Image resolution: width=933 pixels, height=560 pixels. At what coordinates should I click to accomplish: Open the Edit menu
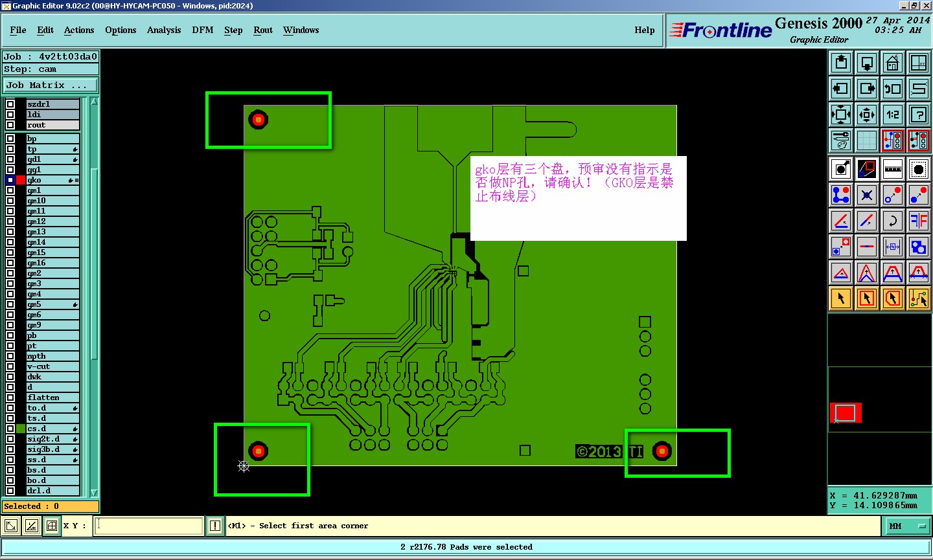tap(45, 30)
